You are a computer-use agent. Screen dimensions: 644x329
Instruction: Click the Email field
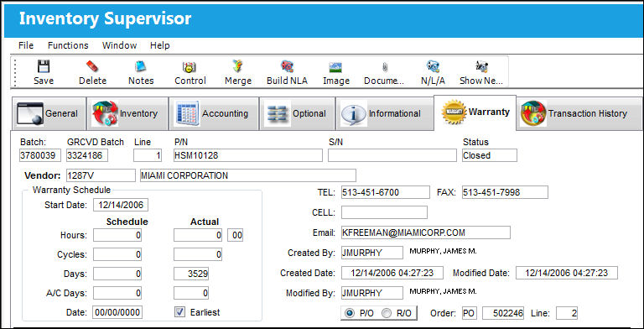[425, 232]
